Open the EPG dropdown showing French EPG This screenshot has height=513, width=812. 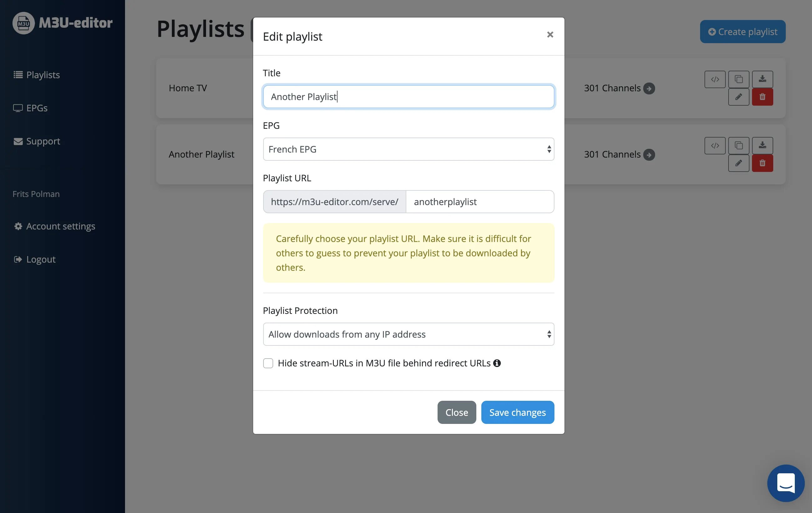[409, 149]
